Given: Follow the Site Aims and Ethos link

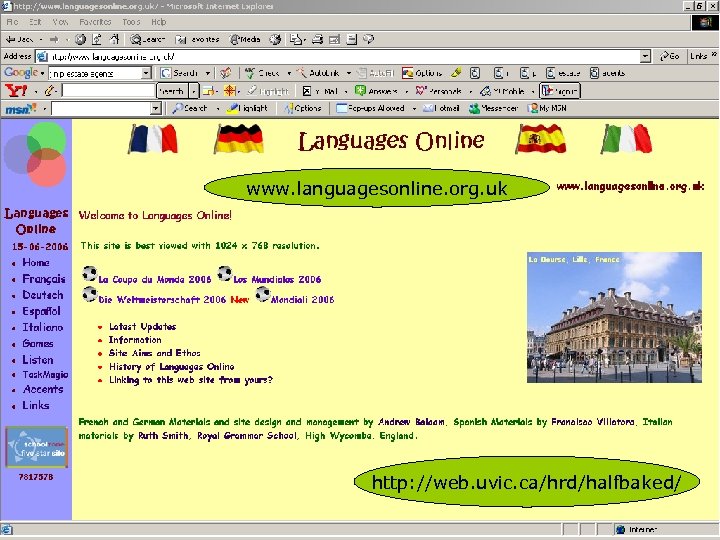Looking at the screenshot, I should click(x=154, y=353).
